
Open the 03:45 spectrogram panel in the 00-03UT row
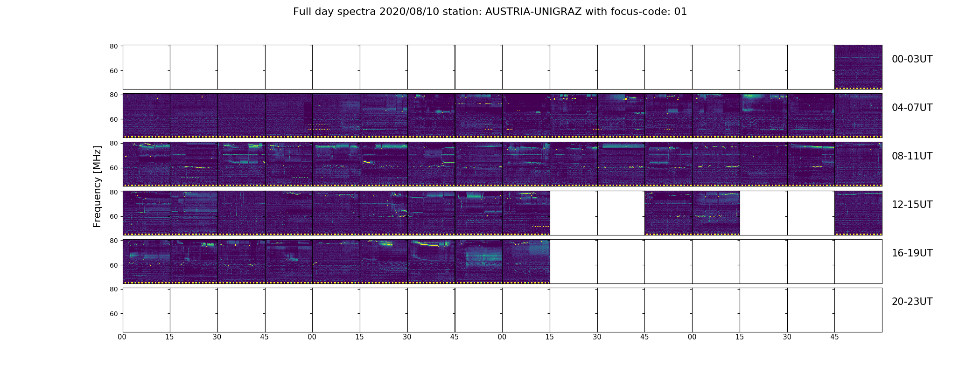tap(858, 67)
